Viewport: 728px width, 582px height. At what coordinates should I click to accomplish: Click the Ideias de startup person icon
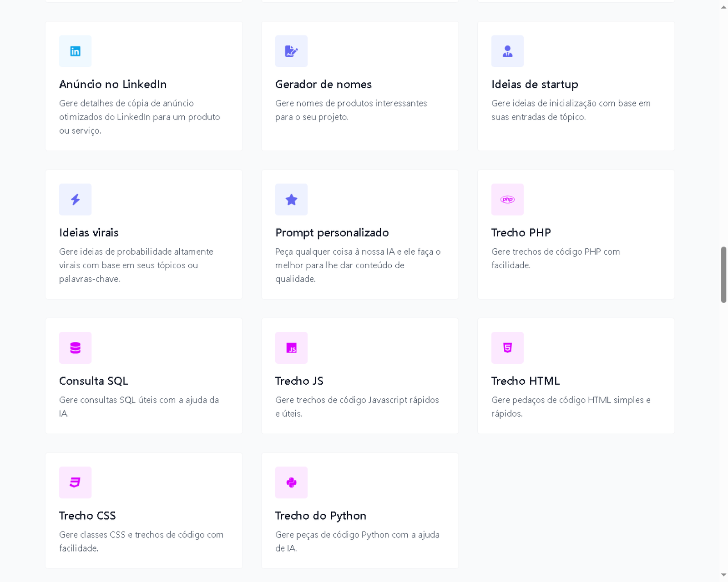point(507,51)
